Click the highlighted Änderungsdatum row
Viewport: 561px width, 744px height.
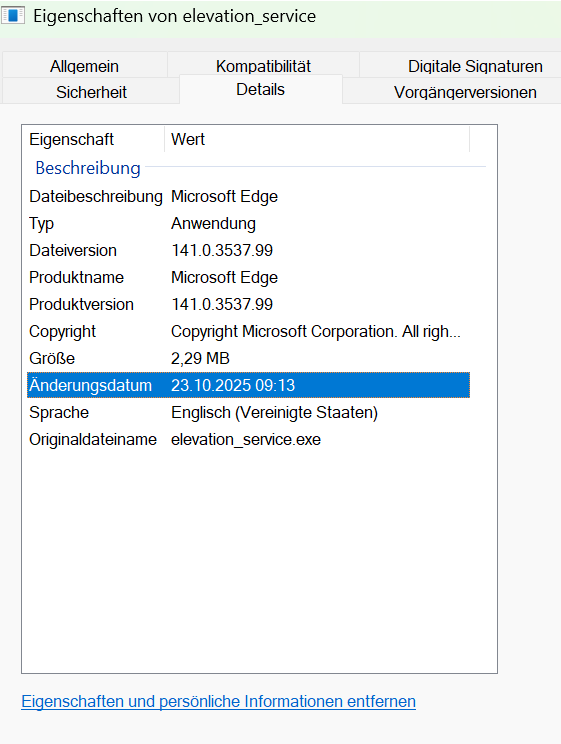[x=248, y=385]
